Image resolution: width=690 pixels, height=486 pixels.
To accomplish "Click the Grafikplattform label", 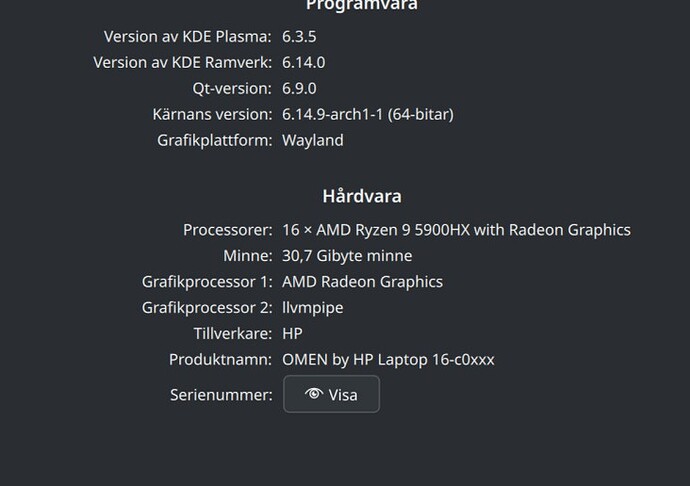I will tap(215, 140).
